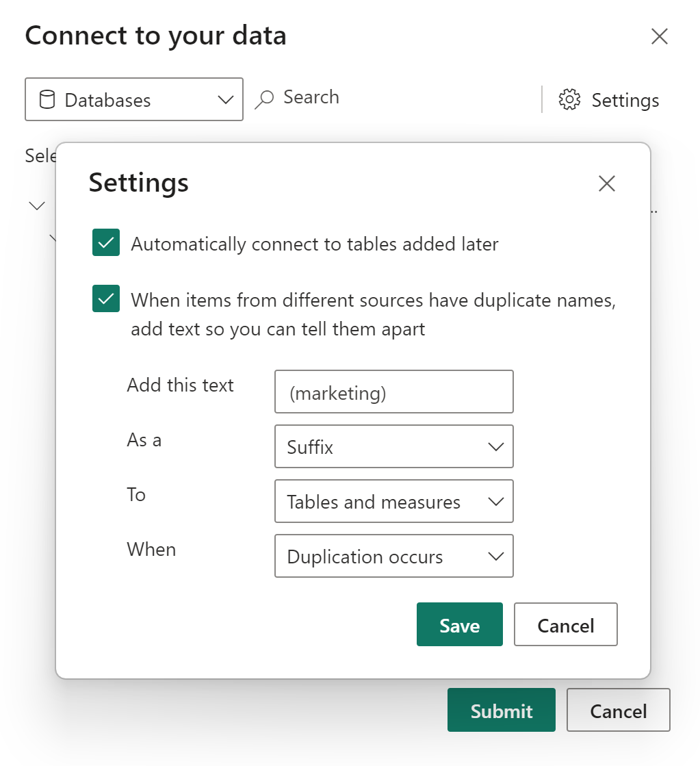Open the Suffix dropdown next to As a
The width and height of the screenshot is (700, 766).
pos(393,446)
